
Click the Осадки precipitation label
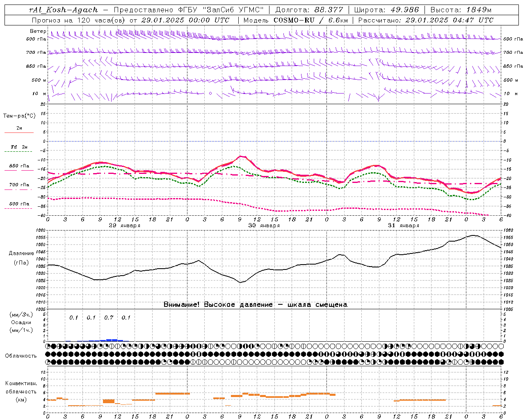point(21,322)
